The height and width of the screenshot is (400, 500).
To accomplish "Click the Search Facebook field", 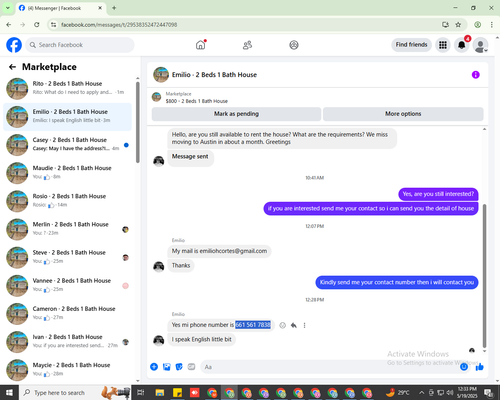I will pyautogui.click(x=80, y=45).
